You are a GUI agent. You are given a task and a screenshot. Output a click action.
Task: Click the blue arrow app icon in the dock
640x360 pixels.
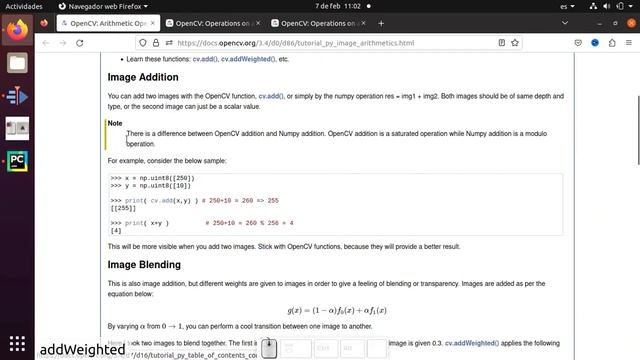pyautogui.click(x=17, y=96)
